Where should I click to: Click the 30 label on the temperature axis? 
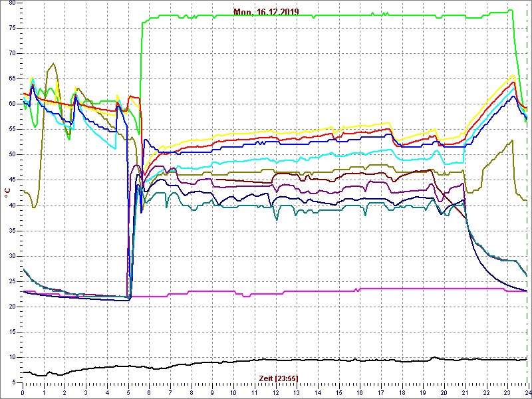11,256
